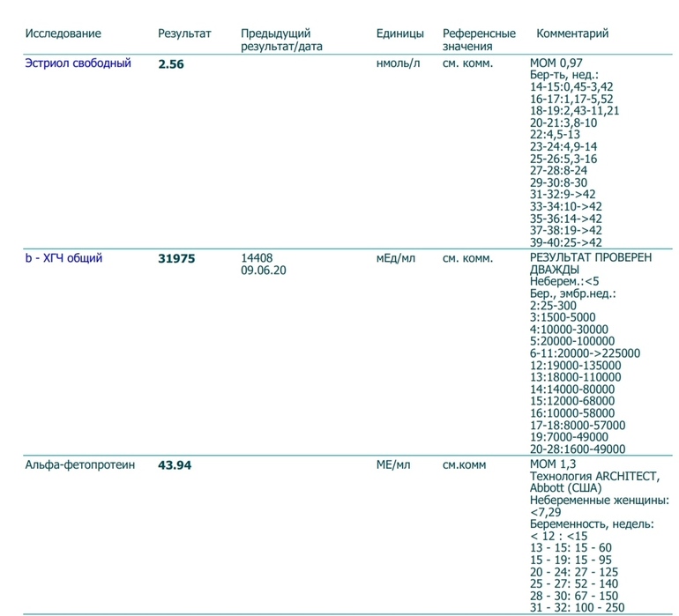The width and height of the screenshot is (679, 616).
Task: Click the "МЕ/мл" unit in alpha-fetoprotein row
Action: (x=393, y=464)
